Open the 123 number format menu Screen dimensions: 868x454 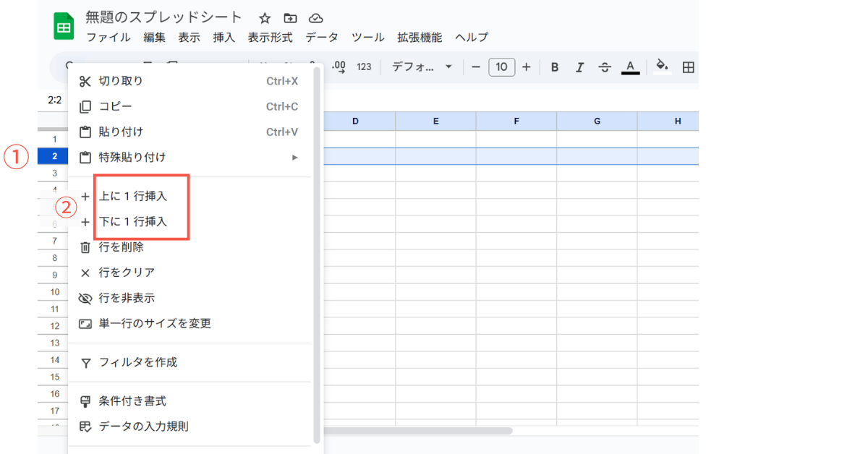(364, 67)
